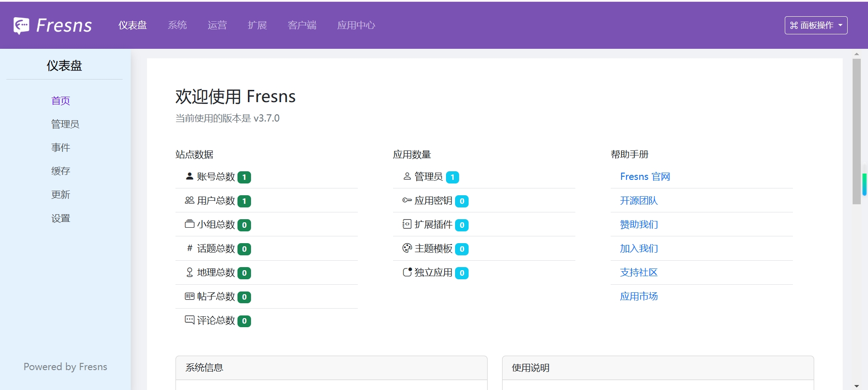Click the 地理总数 label
868x390 pixels.
click(x=216, y=273)
